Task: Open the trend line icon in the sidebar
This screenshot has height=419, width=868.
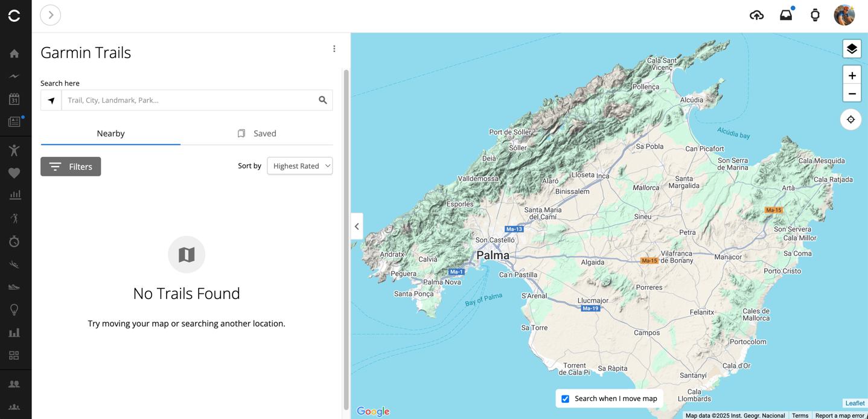Action: coord(14,77)
